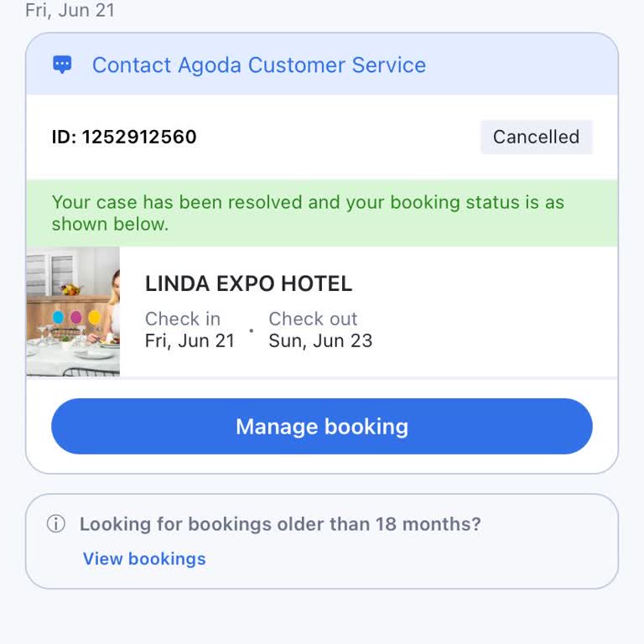
Task: Select the Cancelled status badge
Action: (536, 138)
